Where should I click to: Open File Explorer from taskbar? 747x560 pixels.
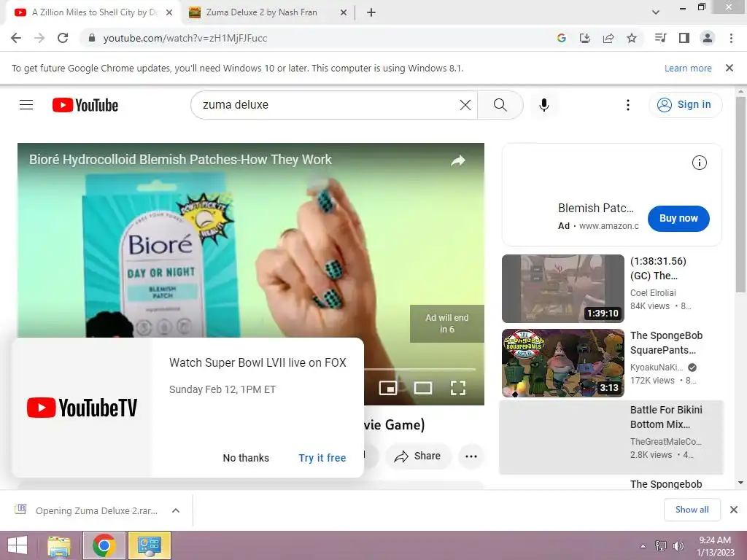[59, 545]
